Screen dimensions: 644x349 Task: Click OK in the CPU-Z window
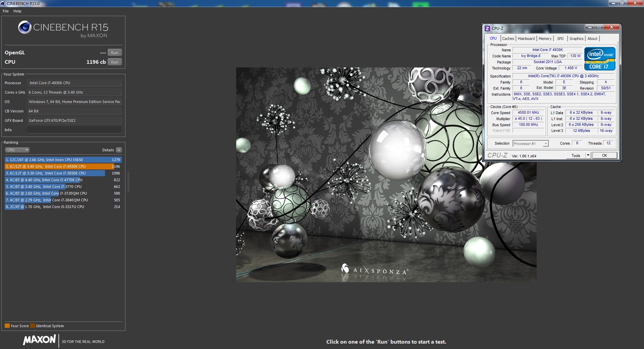point(604,155)
